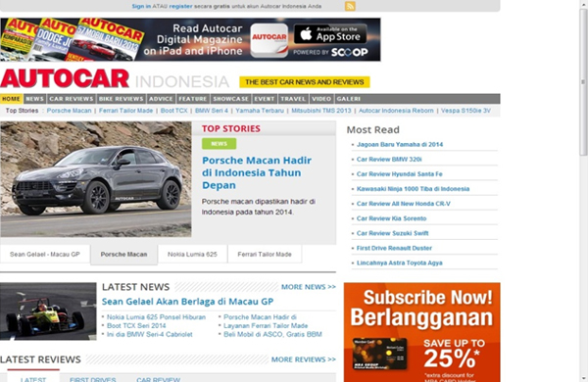Click the Subscribe Now Berlangganan banner
Image resolution: width=588 pixels, height=382 pixels.
pos(421,332)
